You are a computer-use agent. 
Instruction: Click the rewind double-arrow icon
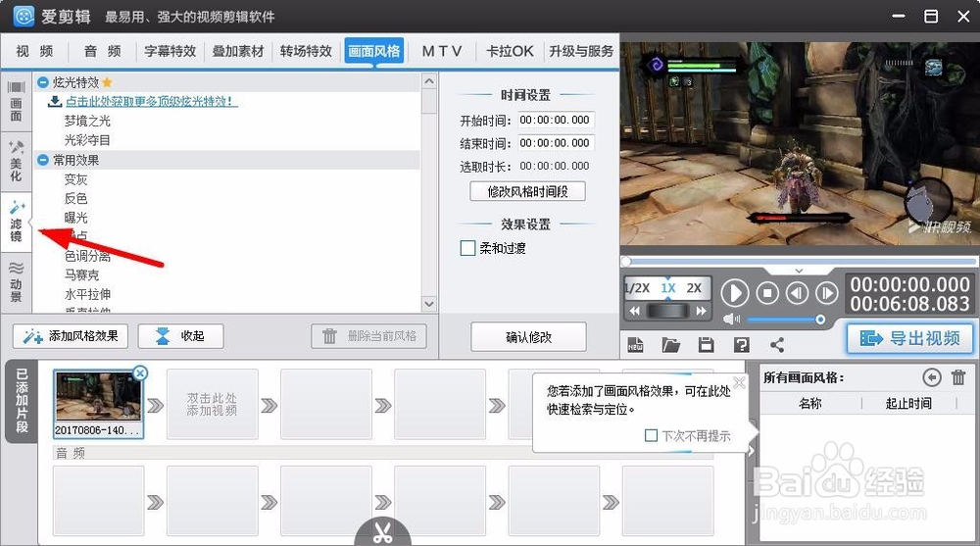coord(635,311)
